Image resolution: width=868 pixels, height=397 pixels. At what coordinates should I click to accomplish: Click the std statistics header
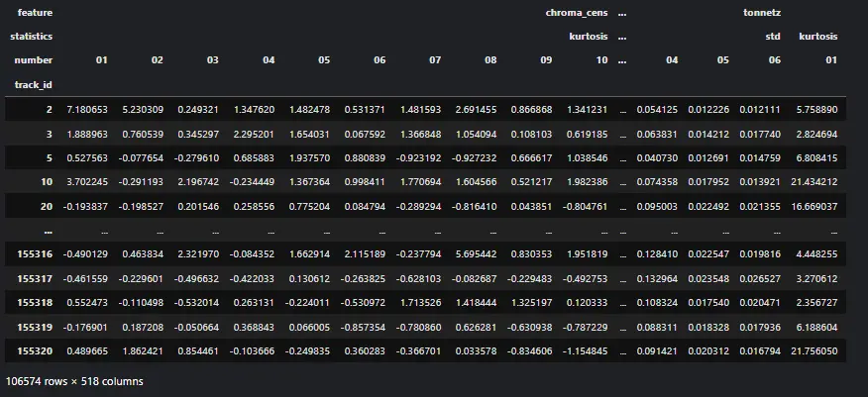tap(773, 37)
